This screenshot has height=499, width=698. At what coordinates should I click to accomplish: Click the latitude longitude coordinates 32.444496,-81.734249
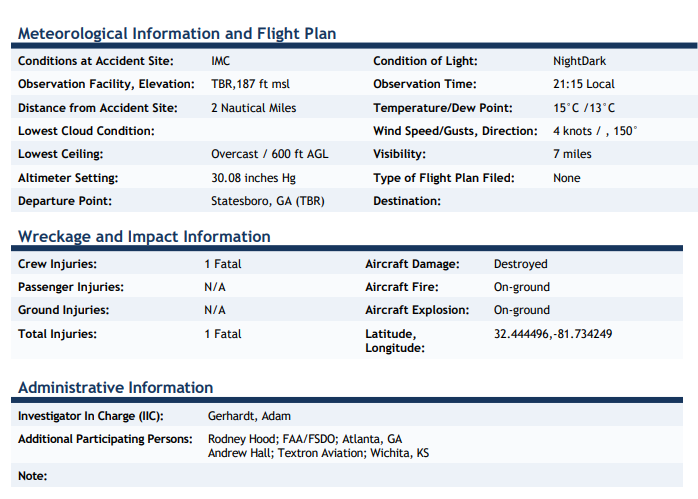click(x=553, y=334)
